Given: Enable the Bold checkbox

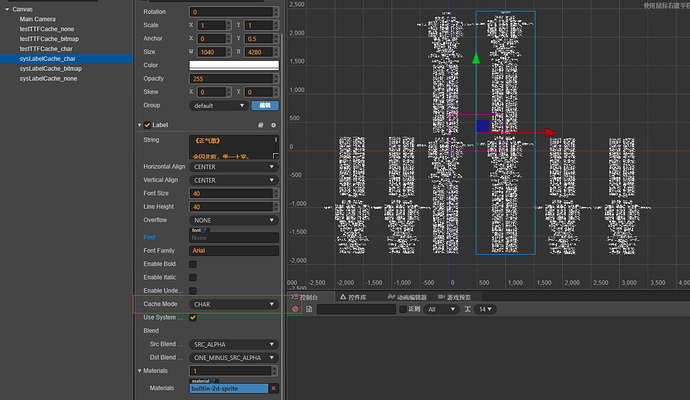Looking at the screenshot, I should [x=193, y=264].
